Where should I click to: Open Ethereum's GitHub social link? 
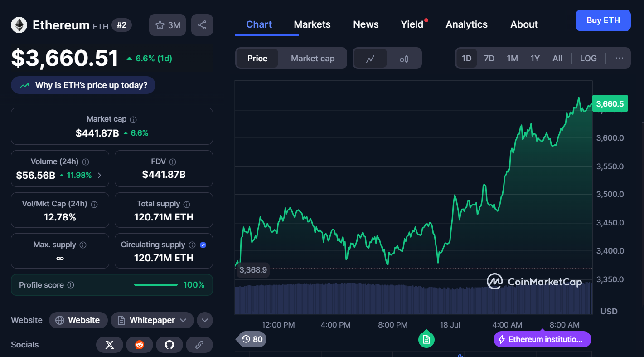click(169, 345)
